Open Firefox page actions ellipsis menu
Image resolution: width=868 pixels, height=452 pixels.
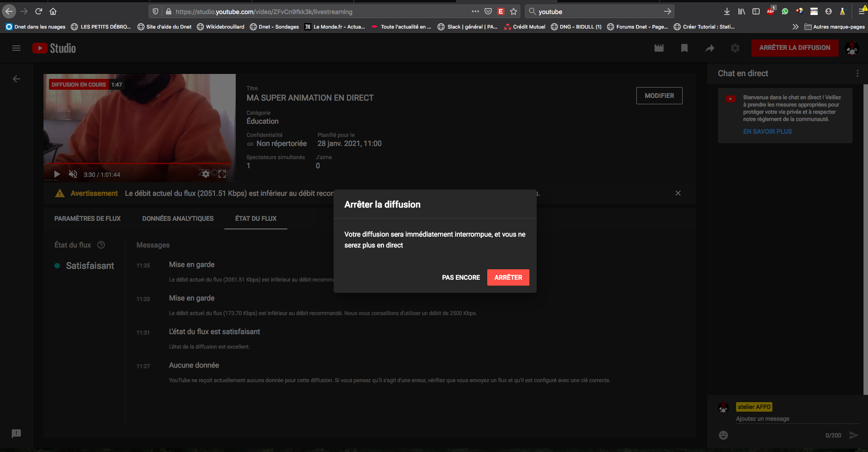click(x=475, y=11)
